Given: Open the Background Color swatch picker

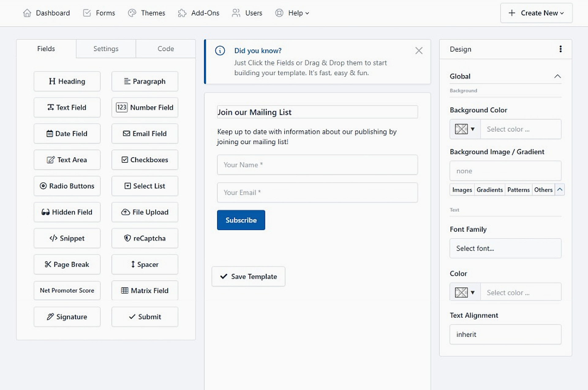Looking at the screenshot, I should [465, 129].
